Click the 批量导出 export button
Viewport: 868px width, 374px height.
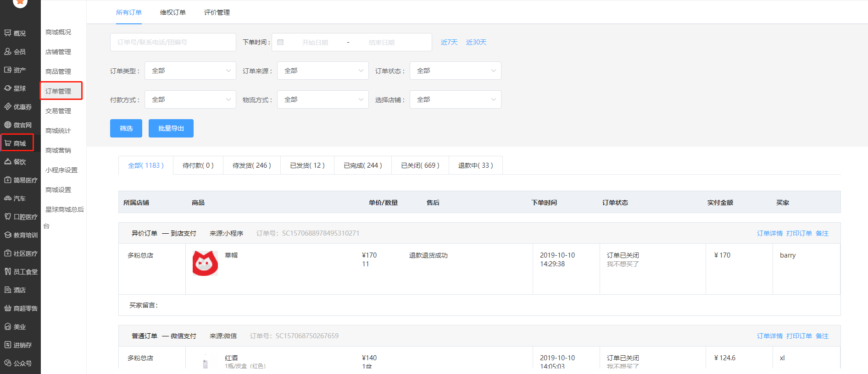click(x=171, y=128)
